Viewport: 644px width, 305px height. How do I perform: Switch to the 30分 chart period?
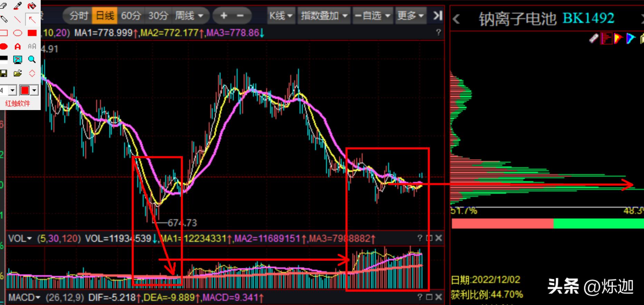coord(158,16)
